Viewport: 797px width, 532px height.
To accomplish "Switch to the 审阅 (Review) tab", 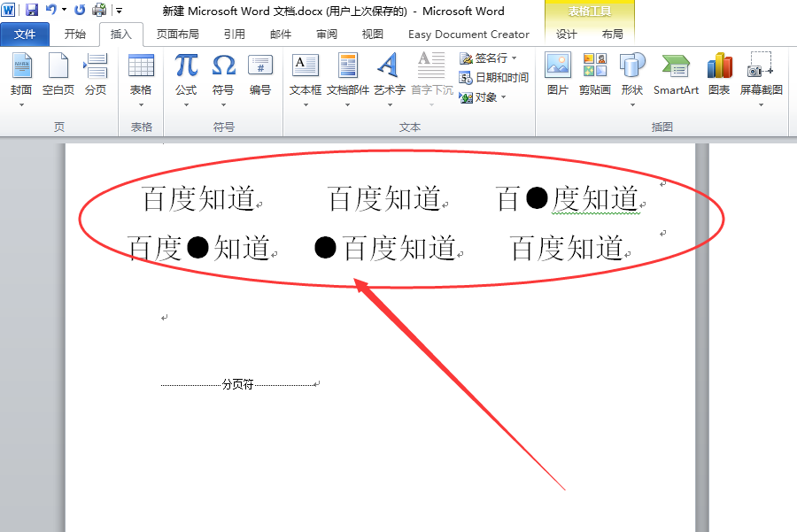I will (x=326, y=34).
